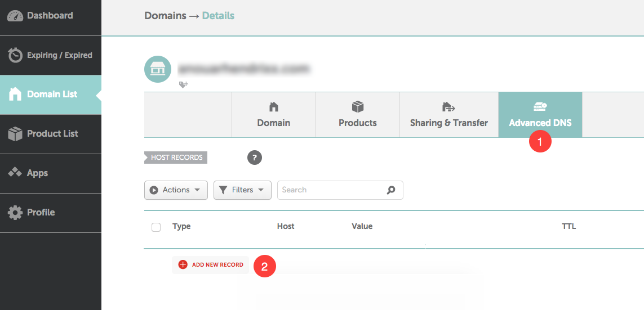Click the help question mark icon
This screenshot has width=644, height=310.
(255, 158)
